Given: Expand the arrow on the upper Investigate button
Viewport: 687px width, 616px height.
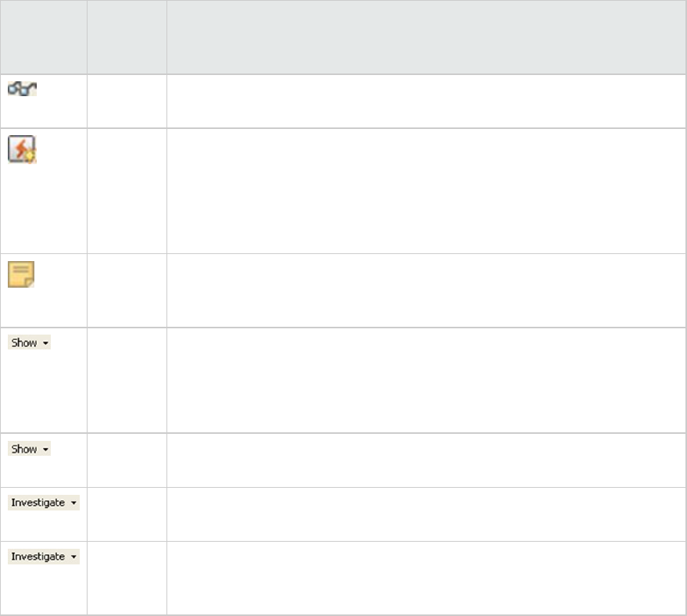Looking at the screenshot, I should pyautogui.click(x=73, y=503).
